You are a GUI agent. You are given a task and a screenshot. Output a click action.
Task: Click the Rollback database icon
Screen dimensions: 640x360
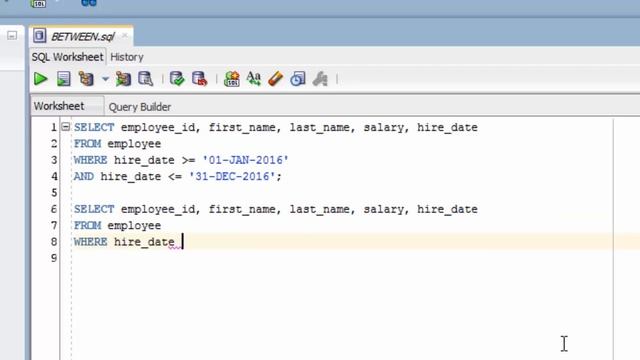(x=200, y=79)
